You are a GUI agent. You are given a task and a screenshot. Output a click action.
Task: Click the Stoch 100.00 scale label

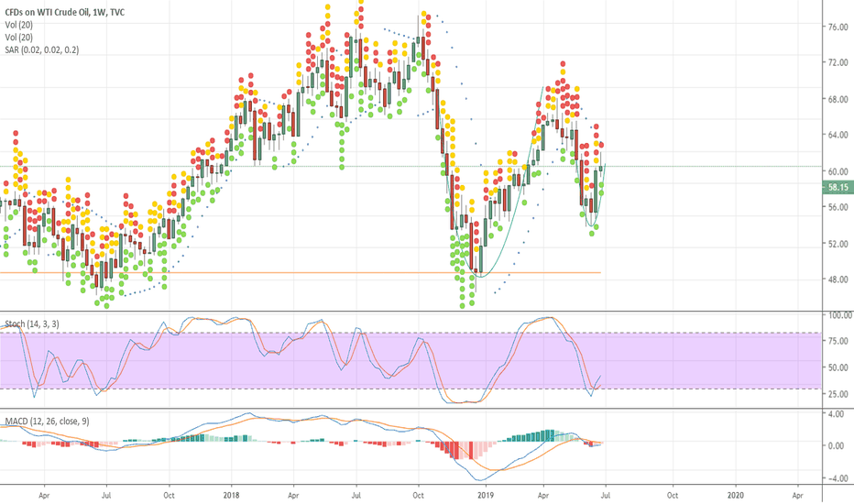pyautogui.click(x=840, y=315)
